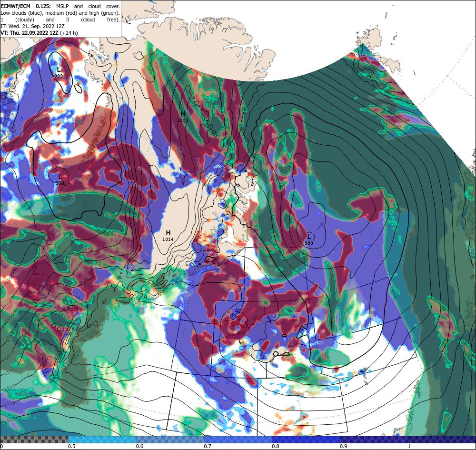Click the L 990 low pressure center
The image size is (476, 450).
pyautogui.click(x=309, y=239)
